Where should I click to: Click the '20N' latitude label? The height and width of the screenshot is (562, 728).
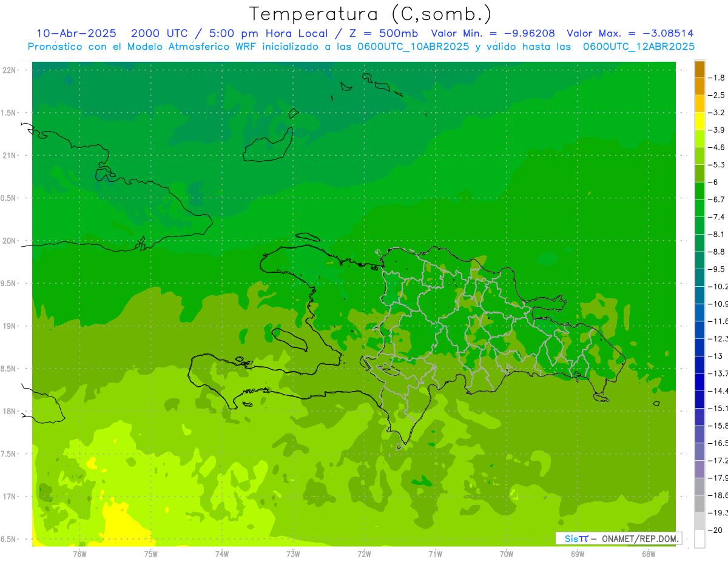click(x=9, y=241)
